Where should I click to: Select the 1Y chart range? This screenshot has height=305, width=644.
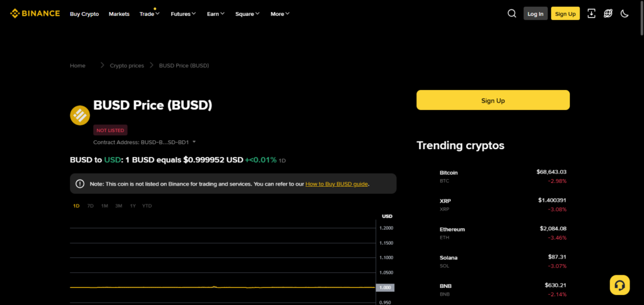133,206
